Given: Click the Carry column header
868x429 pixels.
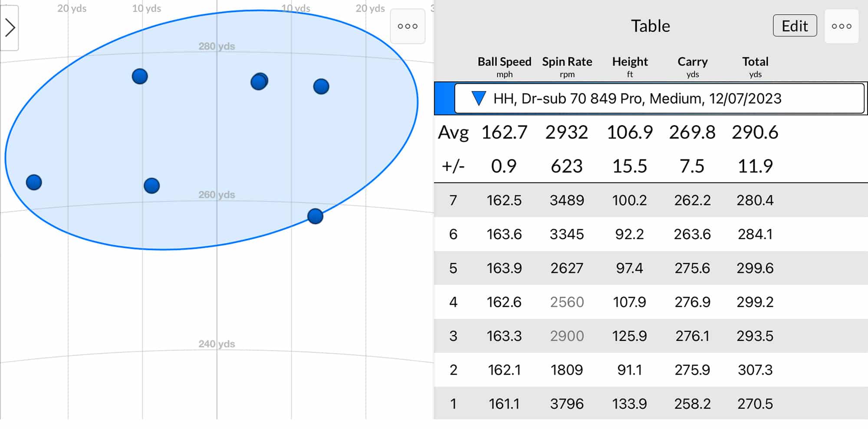Looking at the screenshot, I should point(692,62).
